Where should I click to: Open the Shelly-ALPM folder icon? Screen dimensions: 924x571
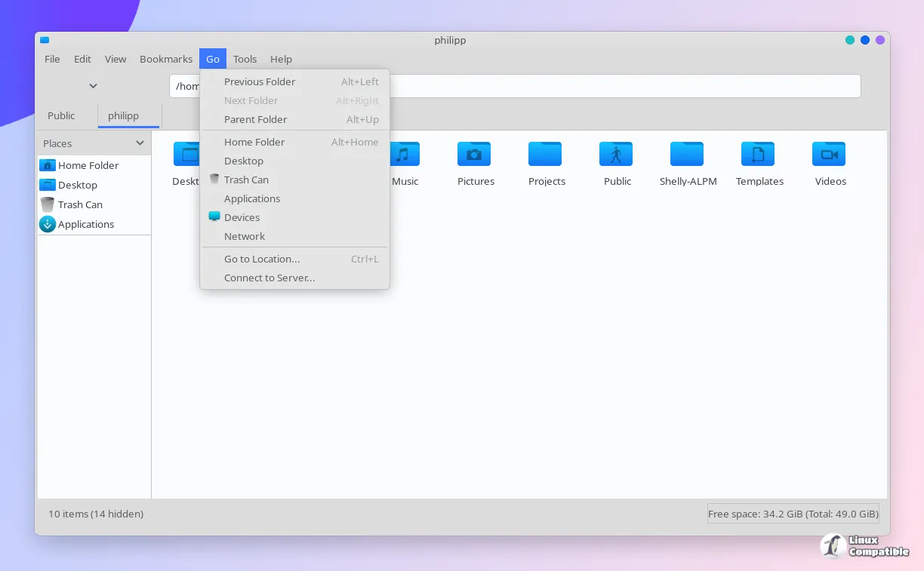click(687, 154)
